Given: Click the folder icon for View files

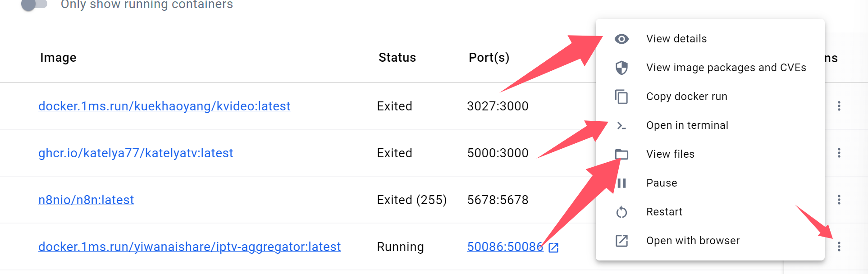Looking at the screenshot, I should [x=622, y=155].
